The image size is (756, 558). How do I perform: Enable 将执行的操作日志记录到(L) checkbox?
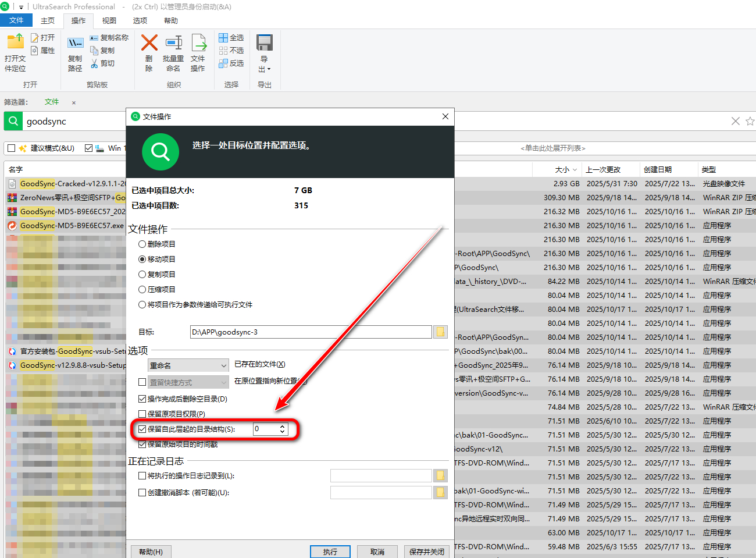(142, 475)
